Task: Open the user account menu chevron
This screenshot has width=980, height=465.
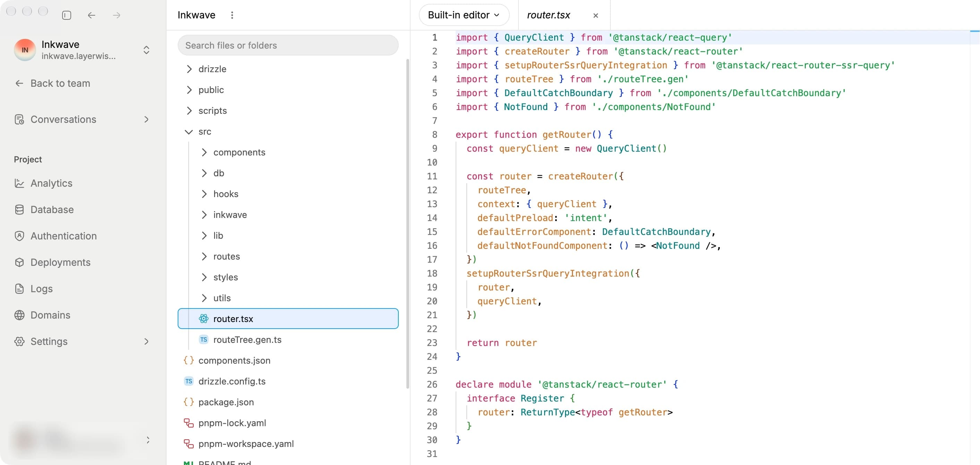Action: 147,440
